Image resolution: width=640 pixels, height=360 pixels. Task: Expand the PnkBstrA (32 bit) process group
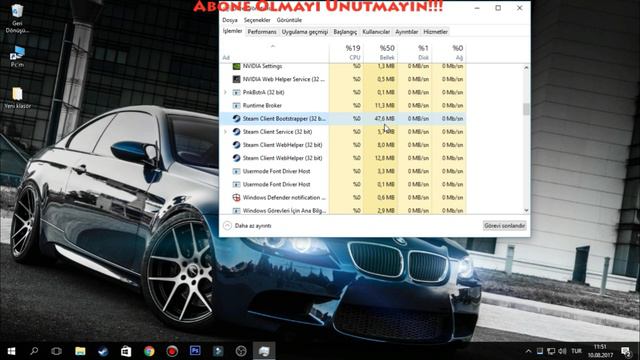pyautogui.click(x=225, y=92)
